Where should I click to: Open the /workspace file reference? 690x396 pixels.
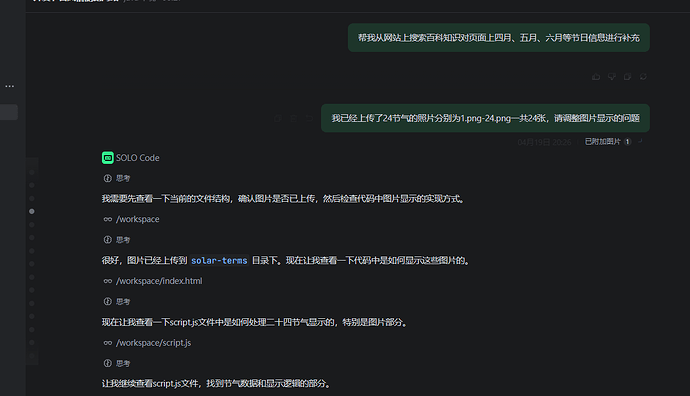138,219
